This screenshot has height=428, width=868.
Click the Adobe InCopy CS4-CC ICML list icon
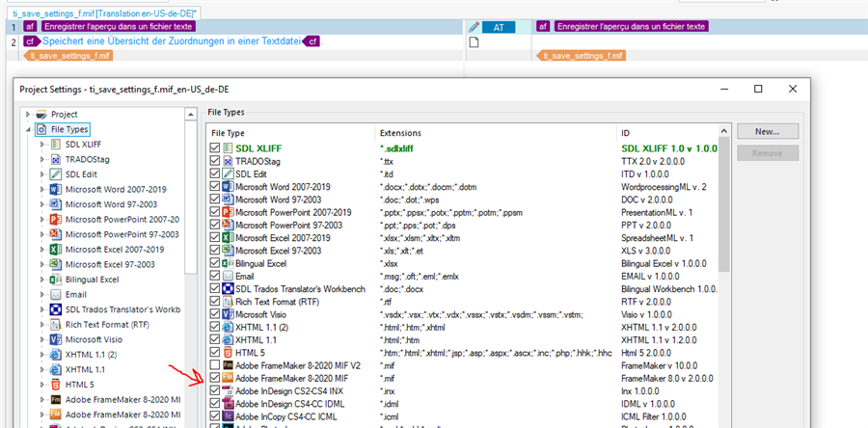[228, 416]
